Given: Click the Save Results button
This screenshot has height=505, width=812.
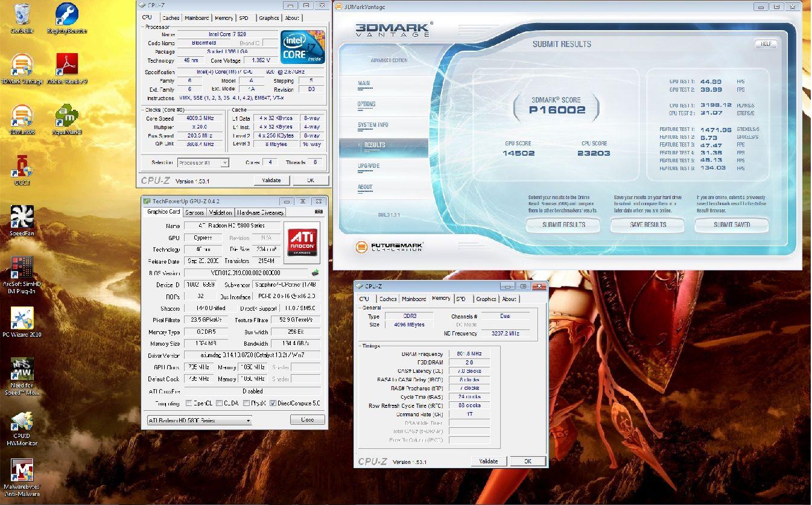Looking at the screenshot, I should point(648,224).
